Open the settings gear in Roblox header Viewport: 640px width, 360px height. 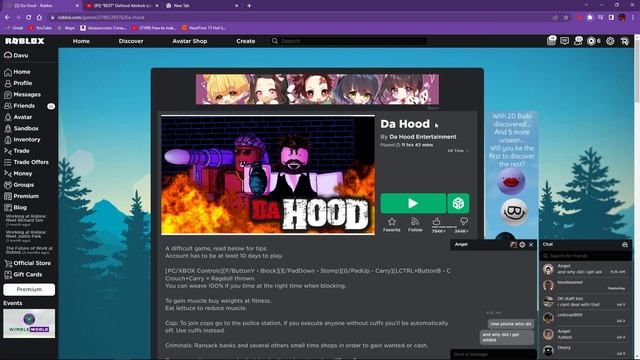pos(610,41)
